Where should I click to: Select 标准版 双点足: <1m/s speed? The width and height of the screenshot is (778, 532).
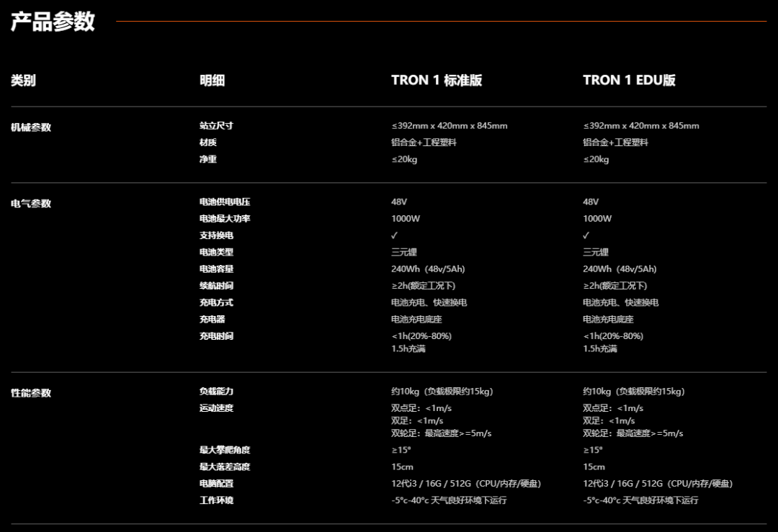pos(421,409)
